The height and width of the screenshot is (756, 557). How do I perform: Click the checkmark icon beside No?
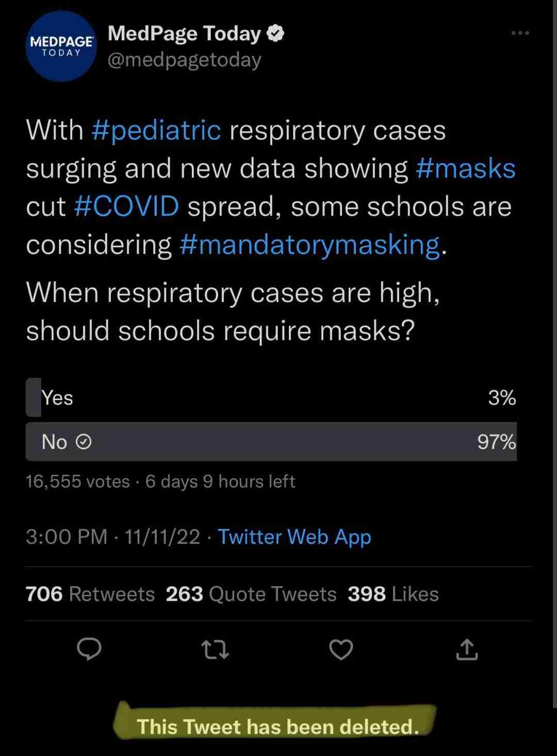click(84, 442)
